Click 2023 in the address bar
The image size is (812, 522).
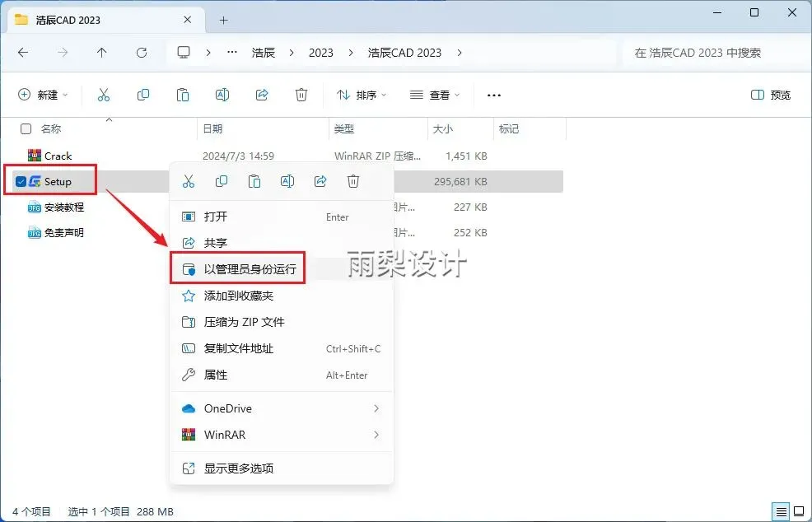321,53
